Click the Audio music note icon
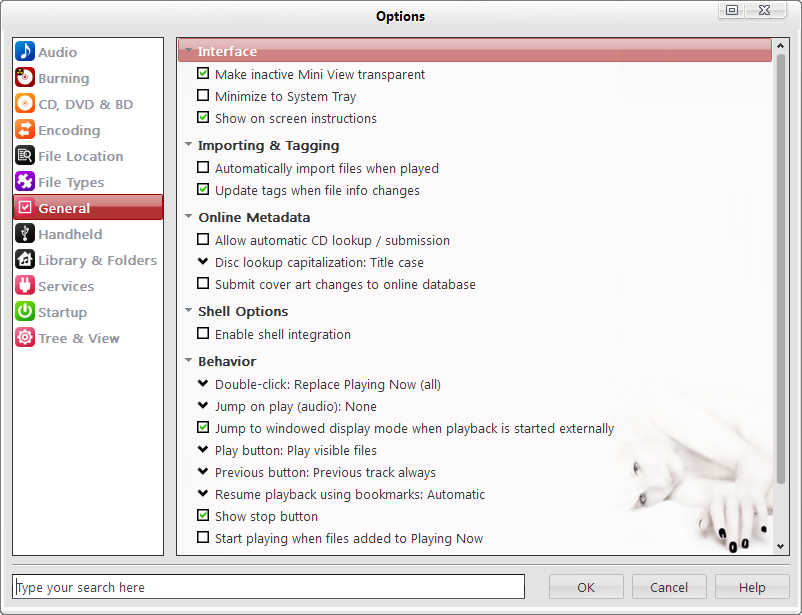The image size is (802, 615). click(x=25, y=51)
